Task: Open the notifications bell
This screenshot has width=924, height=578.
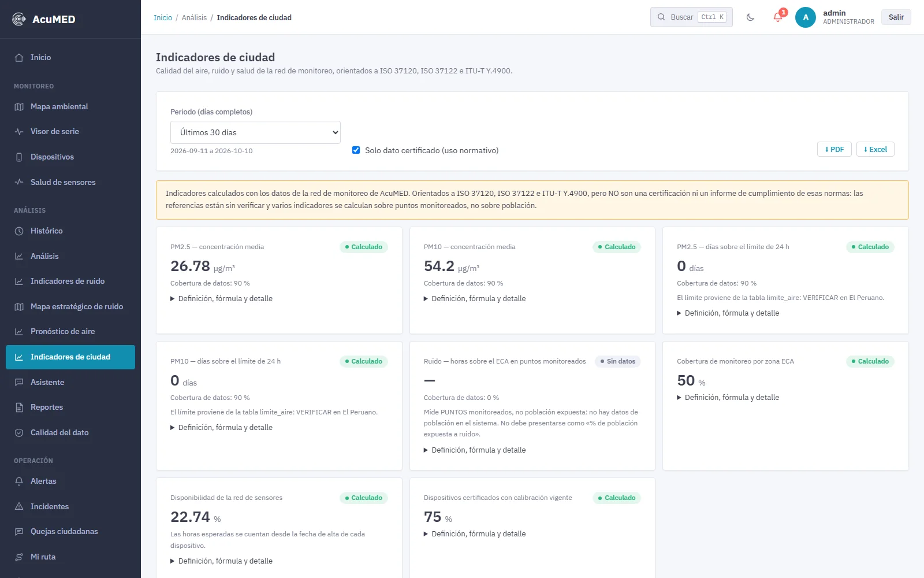Action: 778,17
